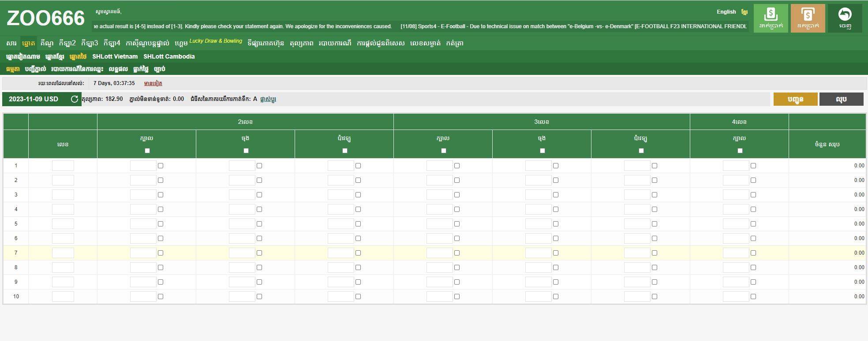Open the កីឡា4 menu item

click(x=112, y=43)
